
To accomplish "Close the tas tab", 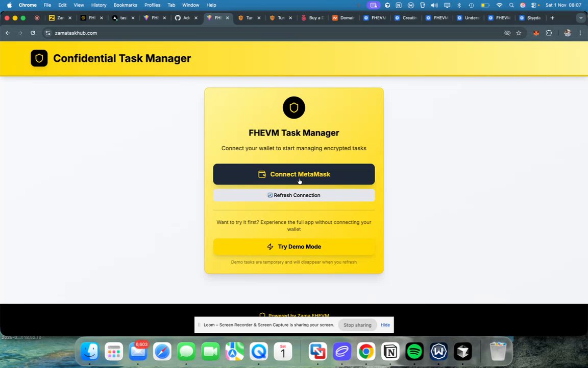I will click(133, 18).
